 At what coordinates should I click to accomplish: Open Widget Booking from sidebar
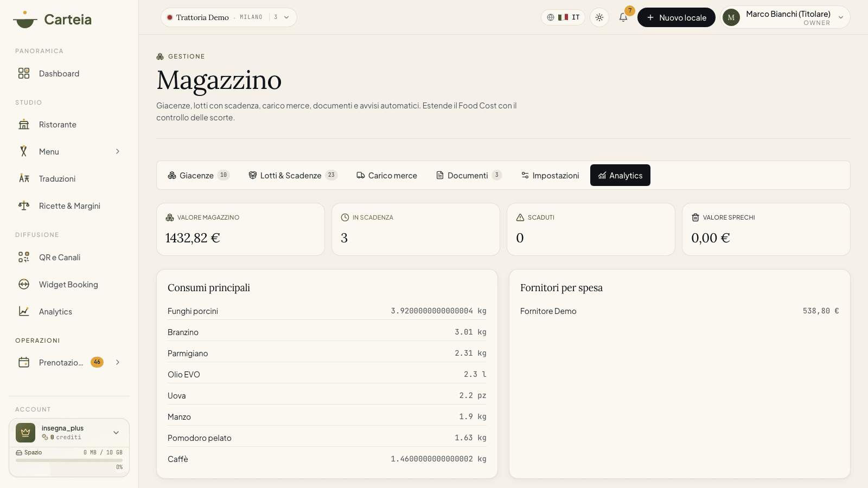(69, 285)
